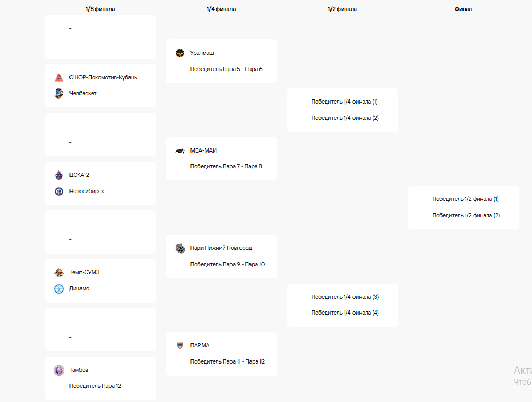
Task: Click the ЦСКА-2 team logo
Action: pos(59,175)
